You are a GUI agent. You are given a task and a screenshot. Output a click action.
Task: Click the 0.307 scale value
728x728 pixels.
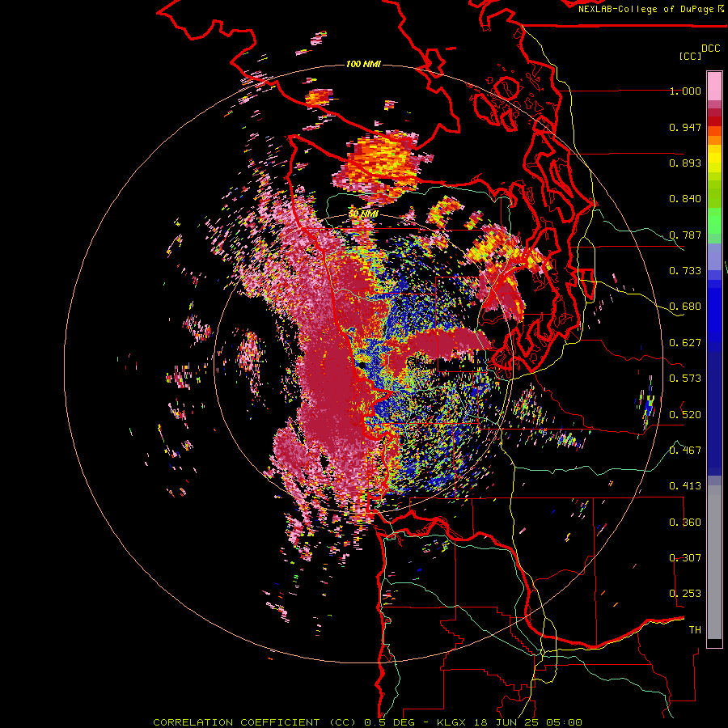coord(685,558)
